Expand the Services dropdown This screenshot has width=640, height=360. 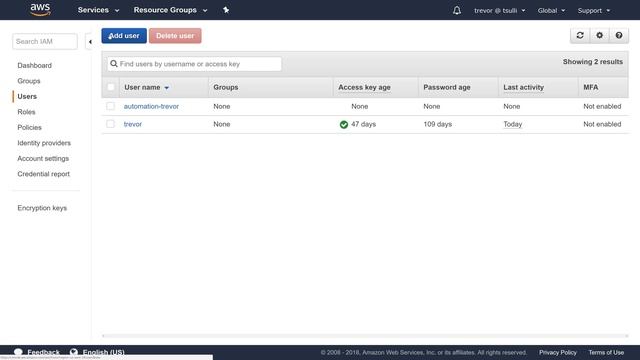click(x=98, y=10)
